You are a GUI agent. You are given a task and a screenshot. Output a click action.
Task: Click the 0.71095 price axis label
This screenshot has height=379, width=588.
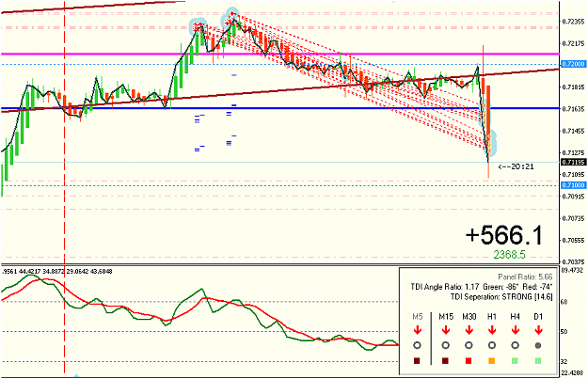click(573, 174)
